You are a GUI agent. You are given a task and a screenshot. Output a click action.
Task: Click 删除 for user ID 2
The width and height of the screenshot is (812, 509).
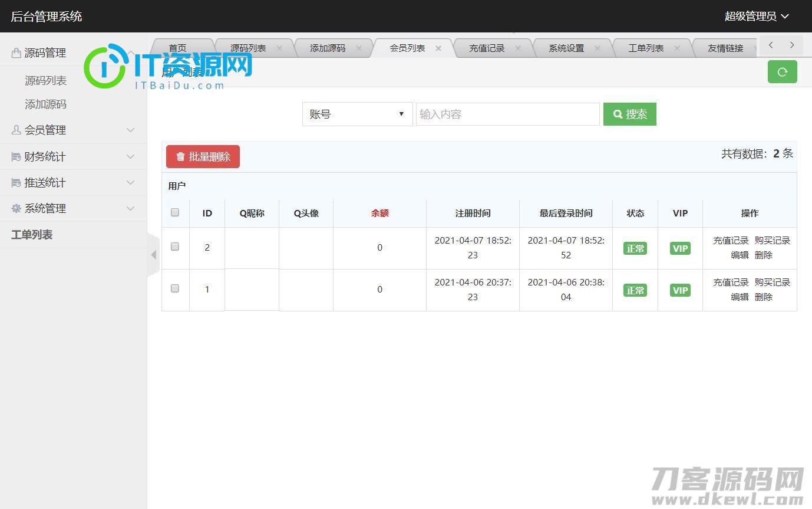764,255
